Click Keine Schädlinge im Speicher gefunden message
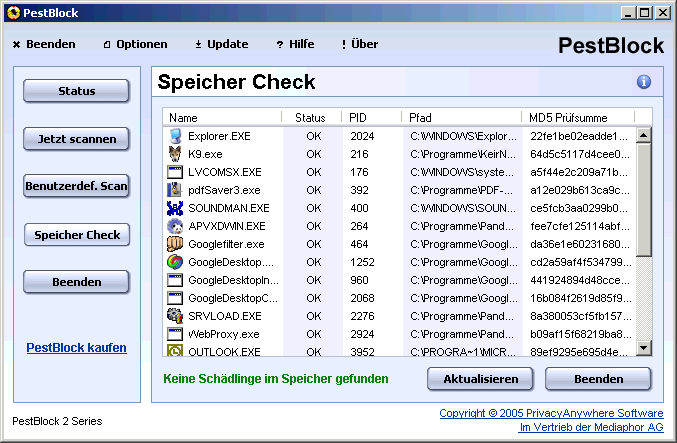The height and width of the screenshot is (443, 677). tap(275, 379)
